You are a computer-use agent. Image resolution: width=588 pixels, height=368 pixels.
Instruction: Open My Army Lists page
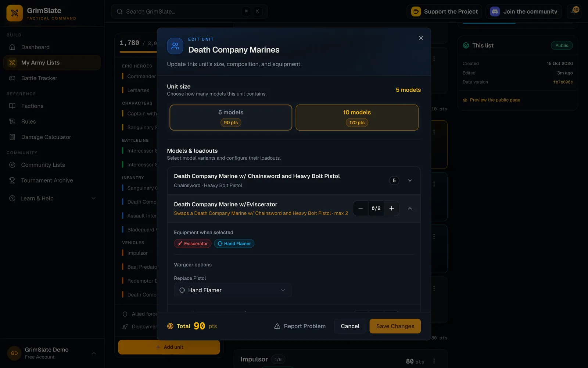tap(52, 63)
